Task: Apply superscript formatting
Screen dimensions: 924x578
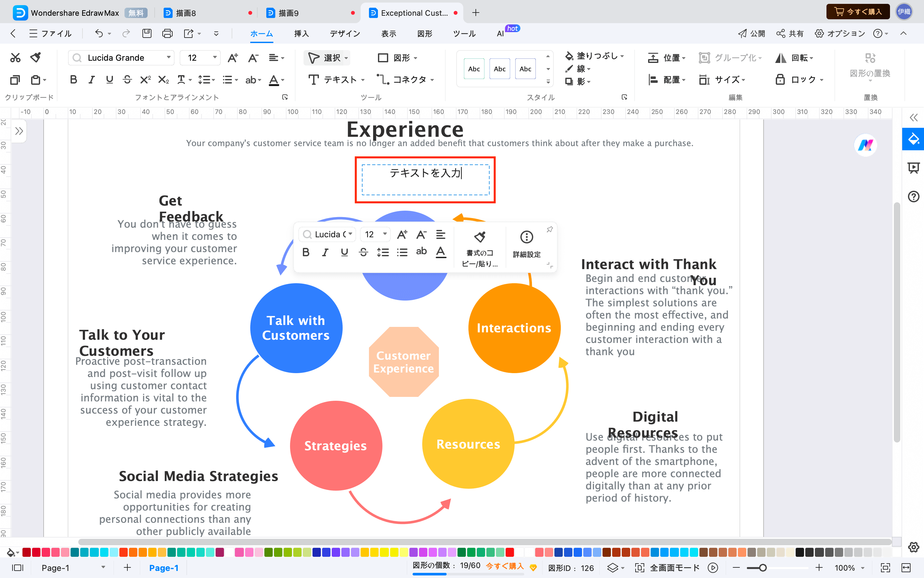Action: point(145,80)
